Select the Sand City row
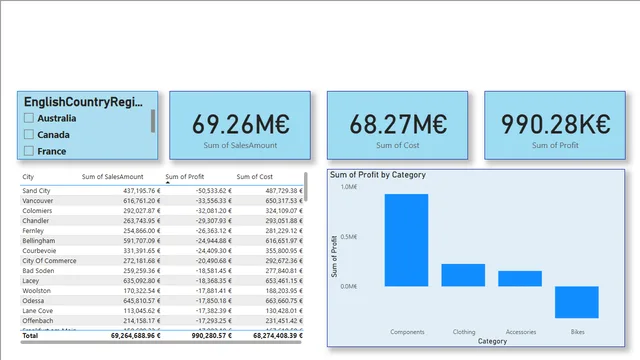 [x=162, y=191]
